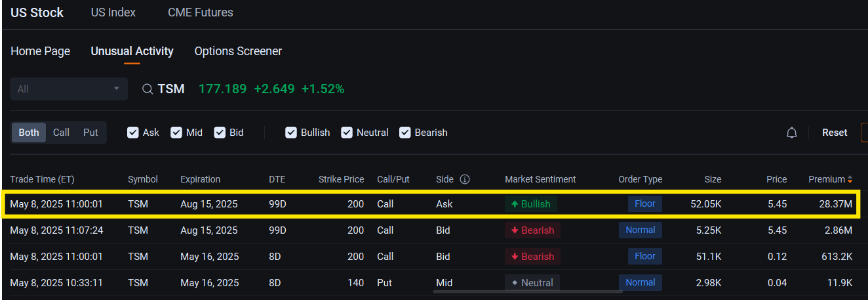The height and width of the screenshot is (300, 868).
Task: Click the Reset filters button
Action: coord(835,133)
